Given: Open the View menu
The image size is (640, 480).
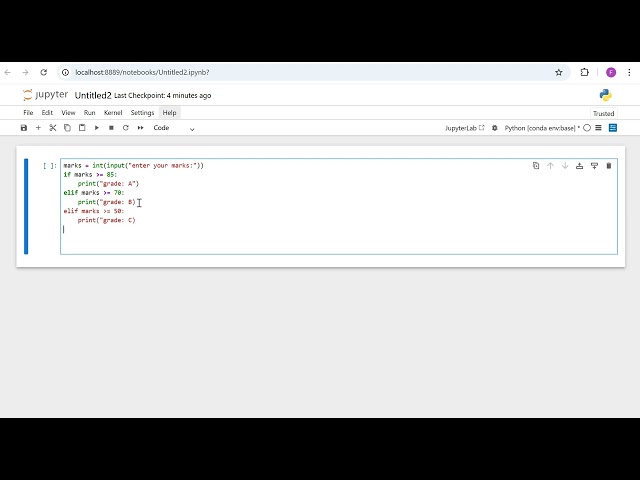Looking at the screenshot, I should tap(68, 113).
